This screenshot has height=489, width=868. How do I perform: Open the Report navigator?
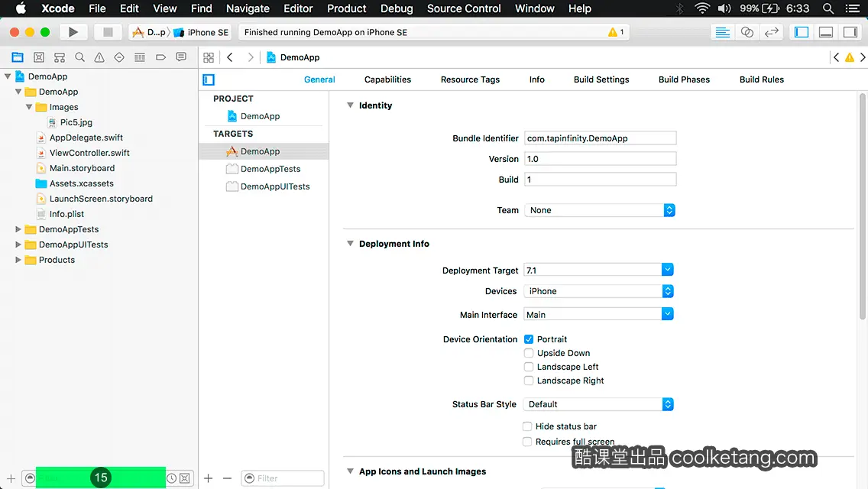tap(181, 57)
